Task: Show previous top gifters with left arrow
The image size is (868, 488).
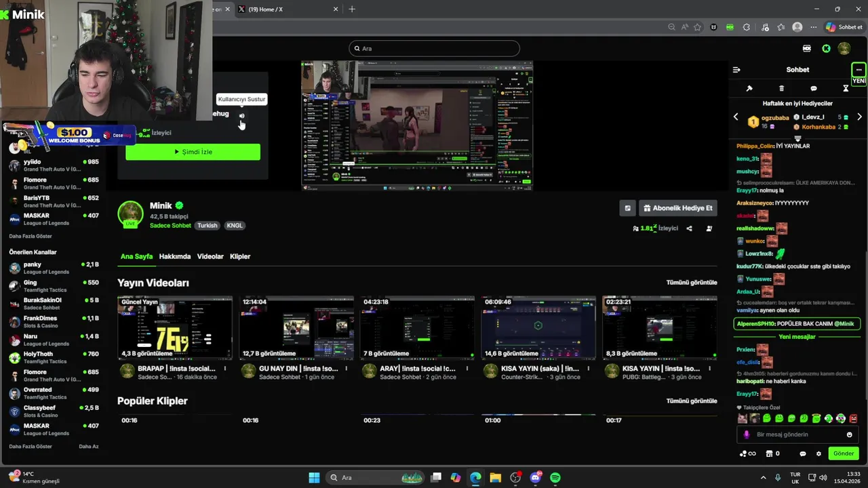Action: coord(736,117)
